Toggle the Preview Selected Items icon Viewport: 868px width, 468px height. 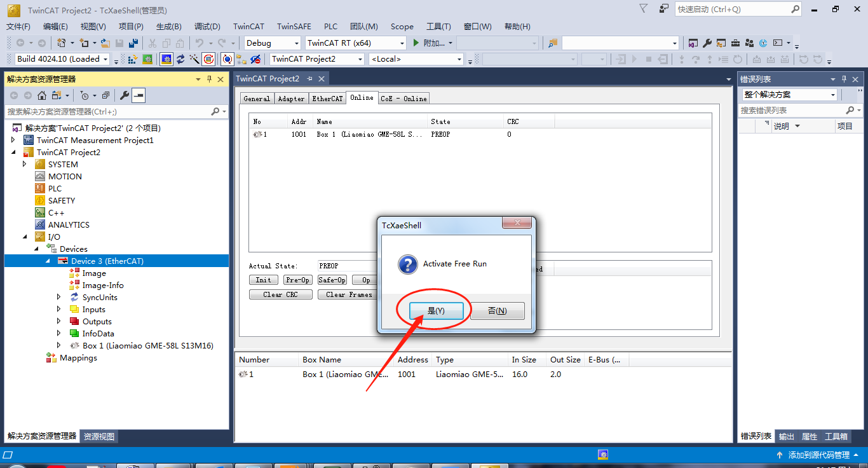pyautogui.click(x=139, y=95)
